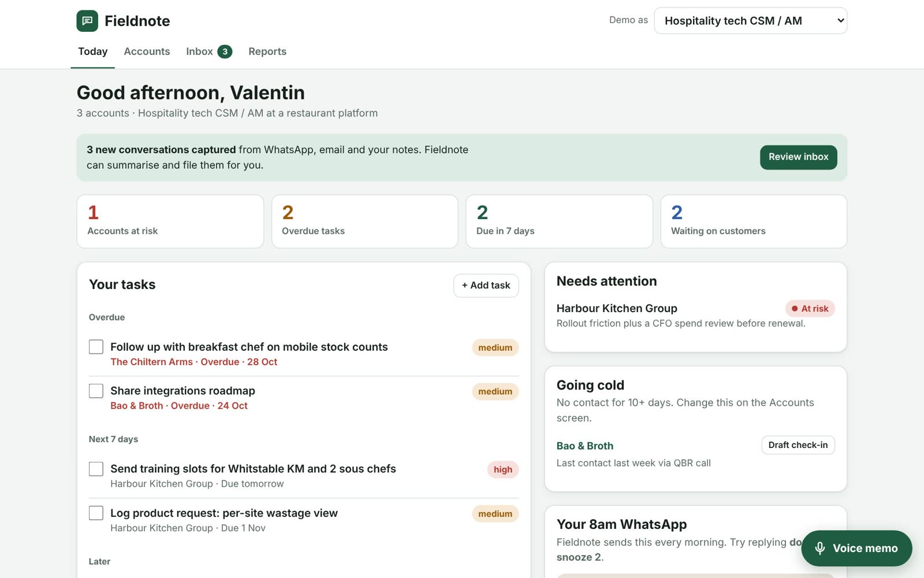Click the medium badge on integrations roadmap task
The width and height of the screenshot is (924, 578).
coord(495,391)
